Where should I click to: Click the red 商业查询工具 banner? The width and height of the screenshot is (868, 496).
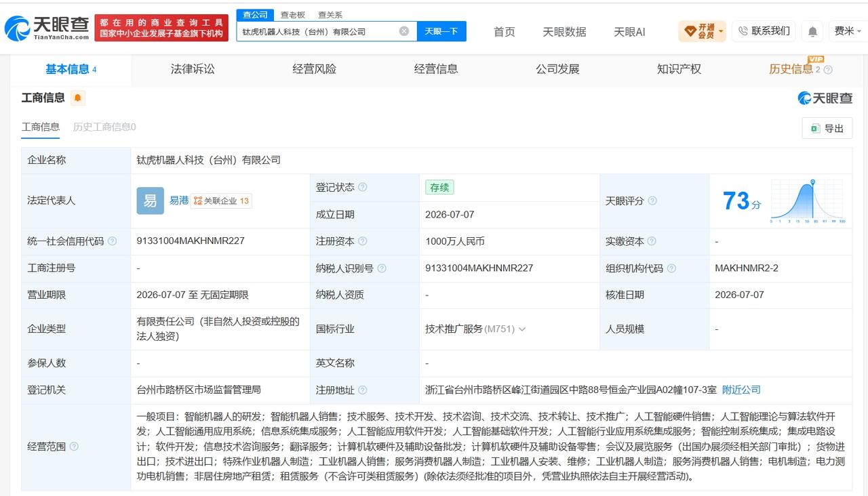161,28
